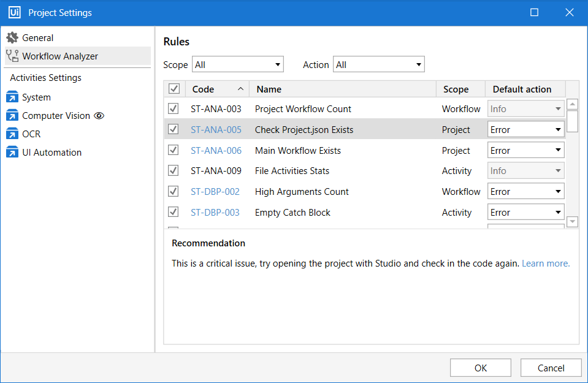
Task: Click the UiPath logo in title bar
Action: click(15, 12)
